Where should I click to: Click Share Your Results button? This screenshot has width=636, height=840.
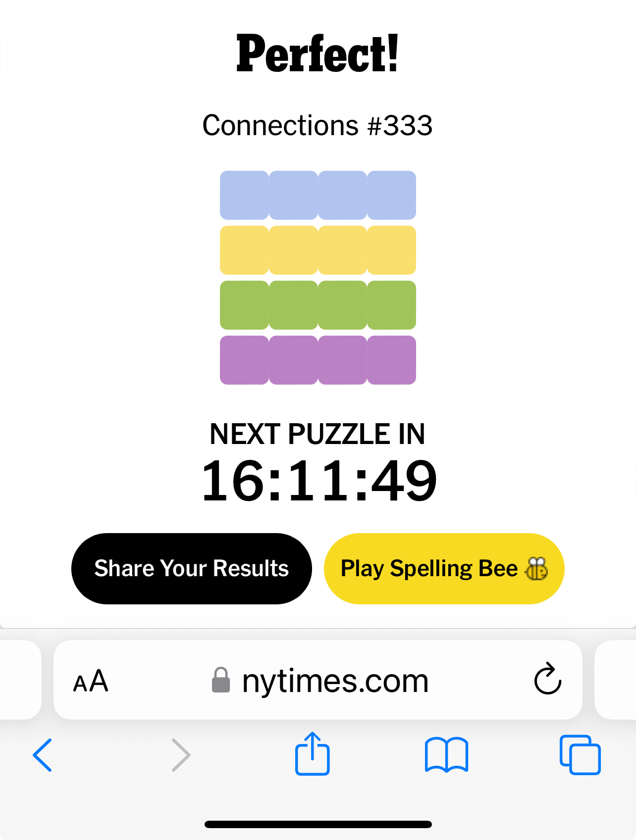click(x=192, y=568)
